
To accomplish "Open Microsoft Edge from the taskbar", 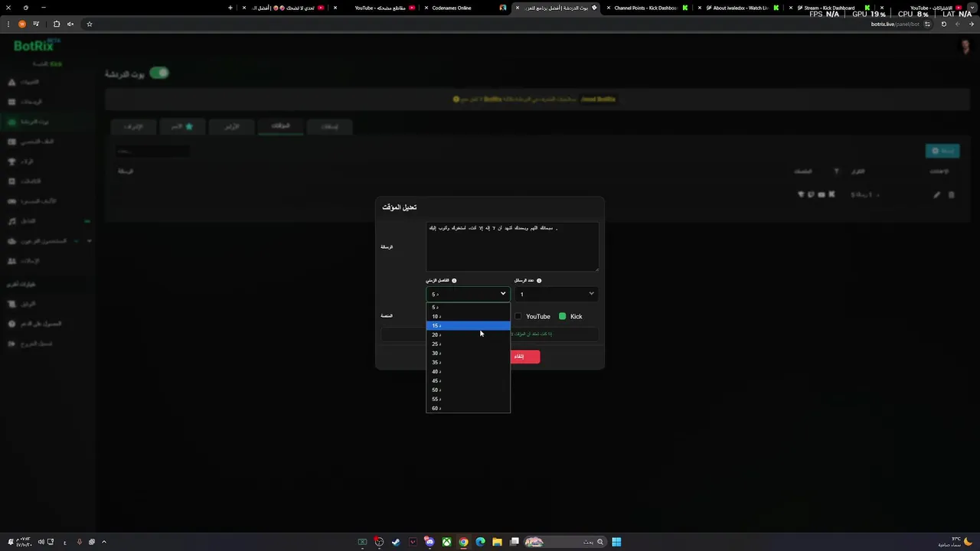I will click(x=480, y=542).
